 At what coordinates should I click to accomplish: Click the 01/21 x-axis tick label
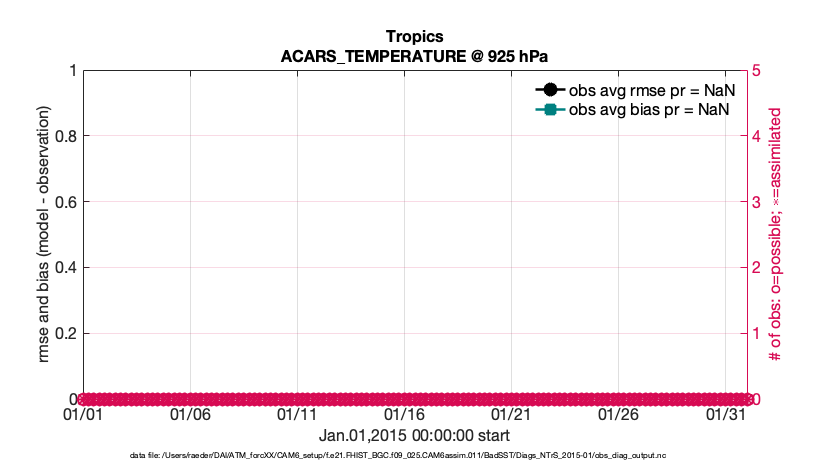click(512, 414)
